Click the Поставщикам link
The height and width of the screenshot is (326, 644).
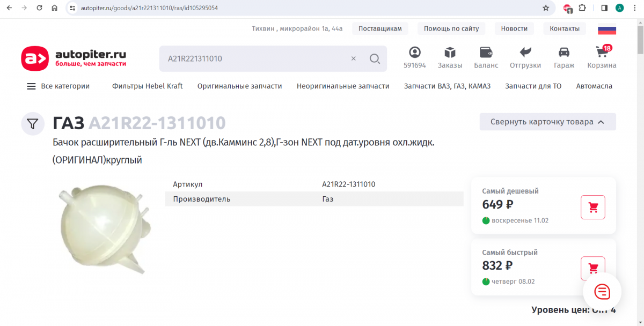[x=380, y=29]
